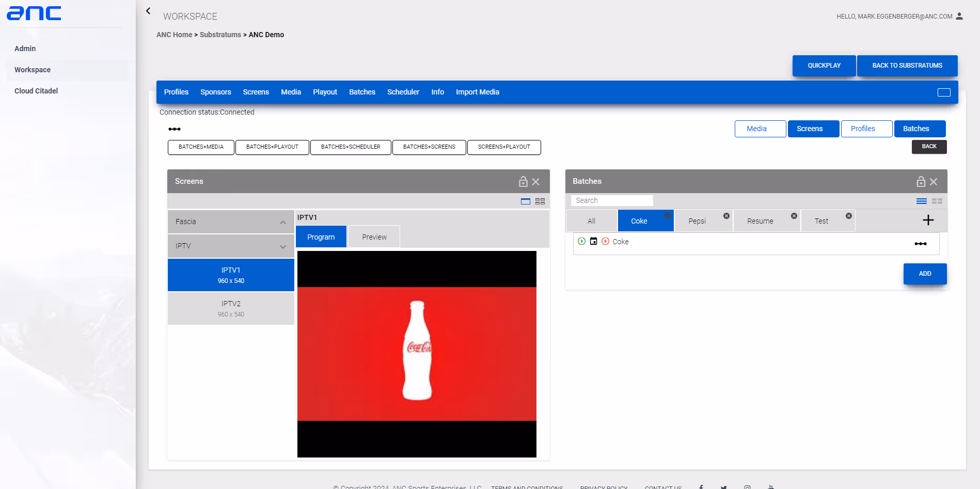Select the IPTV1 screen
980x489 pixels.
point(231,275)
